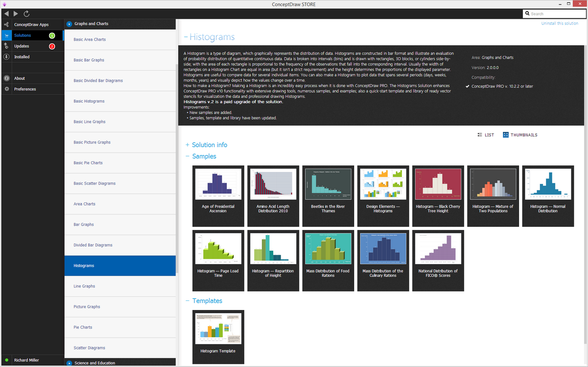Expand the Science and Education category

69,363
